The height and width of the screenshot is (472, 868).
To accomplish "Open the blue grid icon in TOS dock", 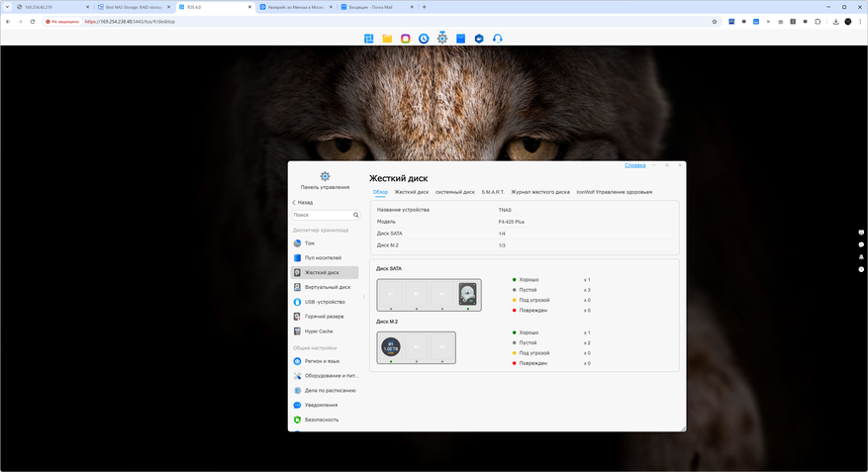I will pyautogui.click(x=369, y=39).
